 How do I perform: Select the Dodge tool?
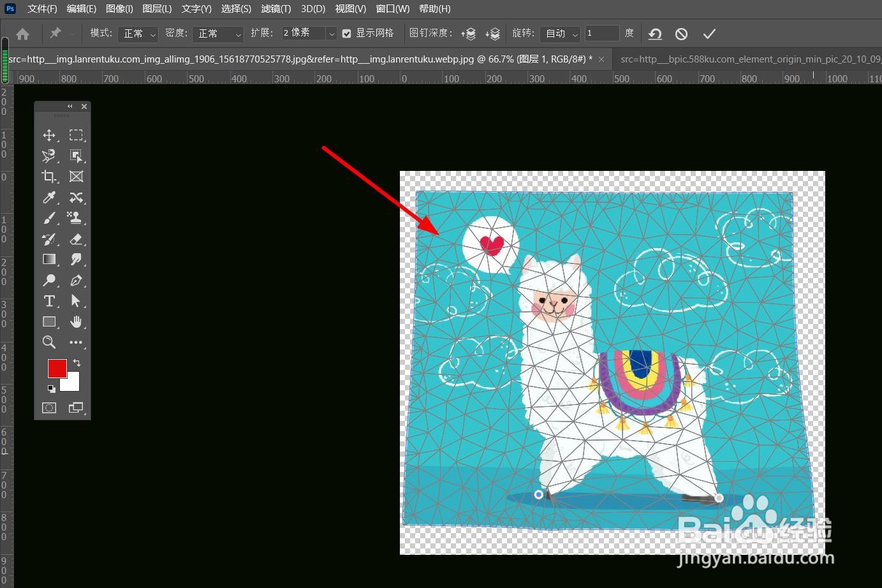tap(49, 281)
